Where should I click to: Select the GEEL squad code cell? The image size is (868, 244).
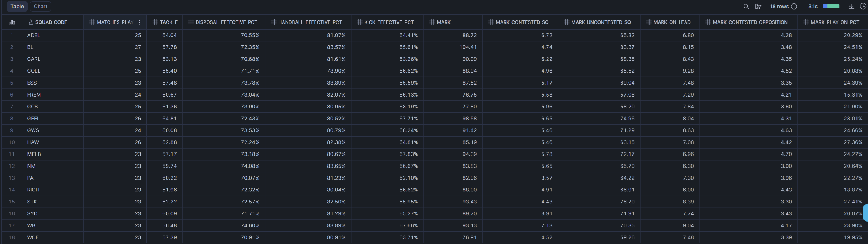34,119
